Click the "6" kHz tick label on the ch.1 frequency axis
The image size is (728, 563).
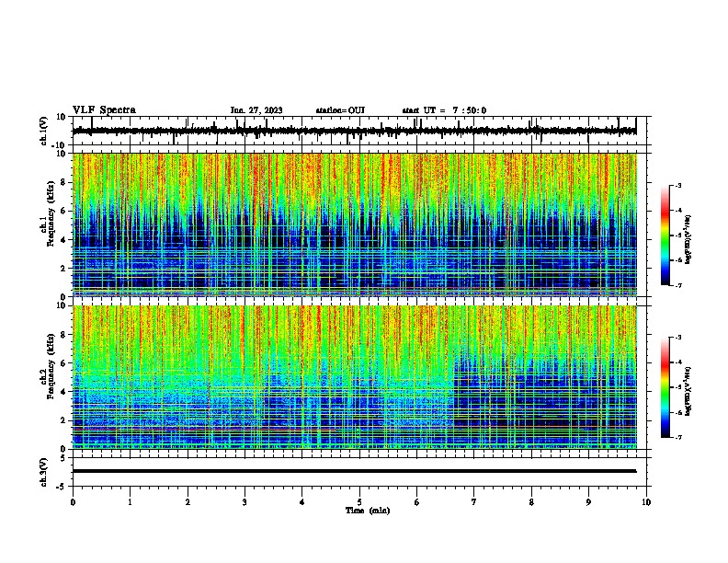(64, 211)
